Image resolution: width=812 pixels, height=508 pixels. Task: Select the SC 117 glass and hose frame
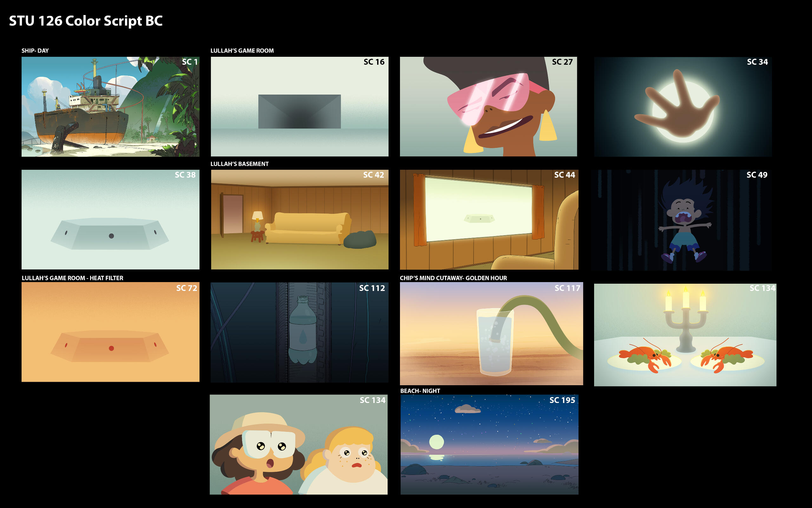coord(491,333)
